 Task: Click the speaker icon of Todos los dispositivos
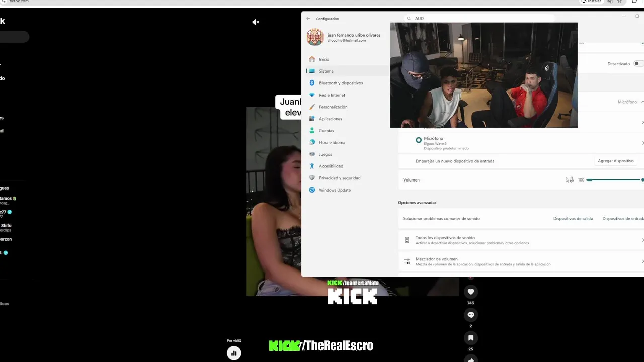coord(407,240)
